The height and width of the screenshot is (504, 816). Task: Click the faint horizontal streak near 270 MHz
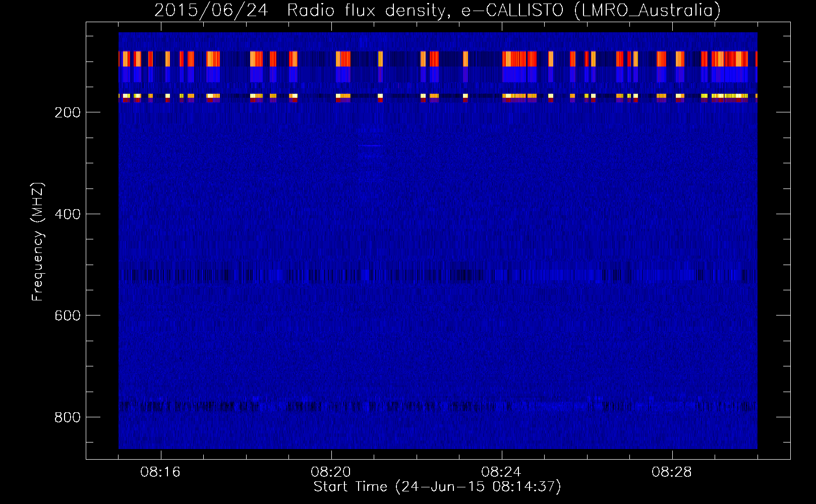(371, 146)
